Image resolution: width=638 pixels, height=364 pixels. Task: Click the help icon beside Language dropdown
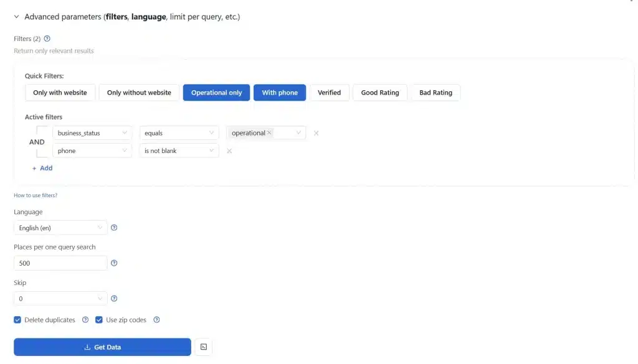(114, 228)
